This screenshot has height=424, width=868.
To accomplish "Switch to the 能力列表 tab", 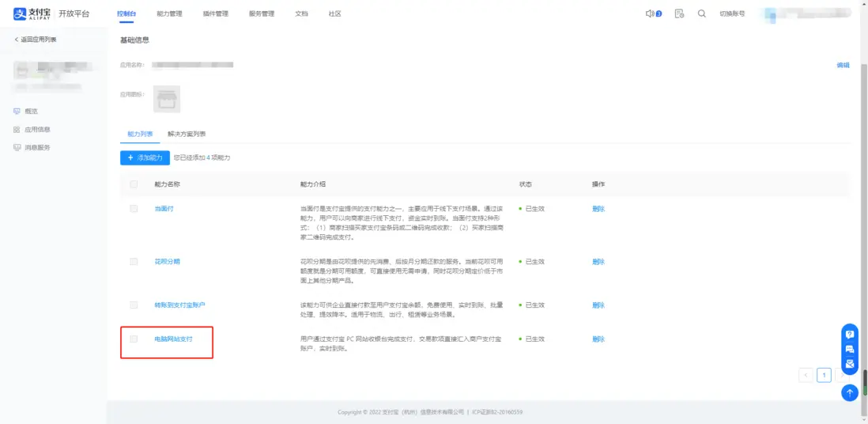I will pos(140,134).
